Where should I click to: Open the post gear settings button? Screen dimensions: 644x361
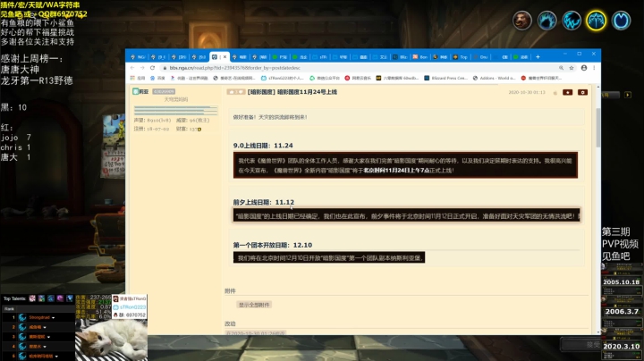tap(582, 92)
